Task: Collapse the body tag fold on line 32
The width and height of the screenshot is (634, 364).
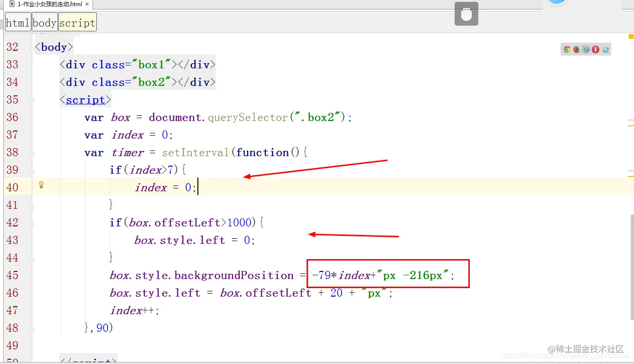Action: (32, 49)
